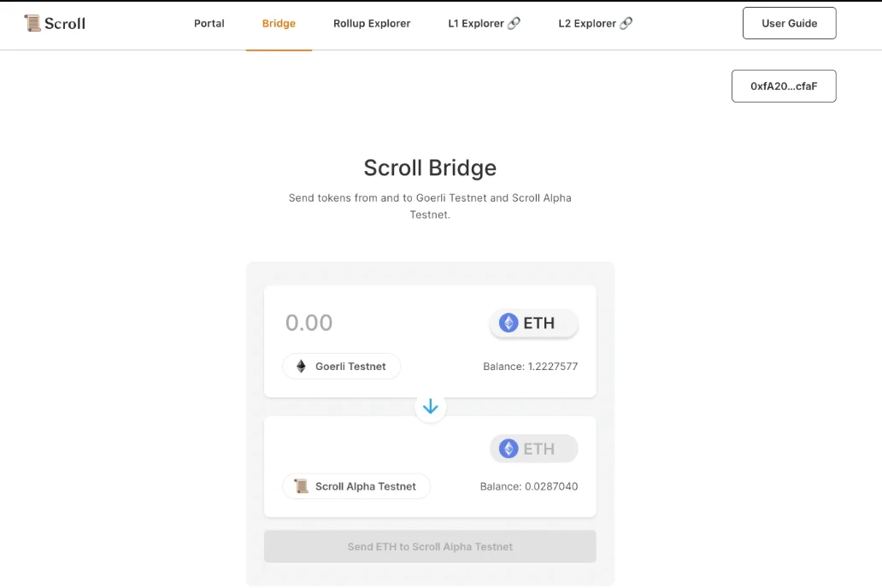Switch to the Bridge tab
The height and width of the screenshot is (588, 882).
[279, 24]
